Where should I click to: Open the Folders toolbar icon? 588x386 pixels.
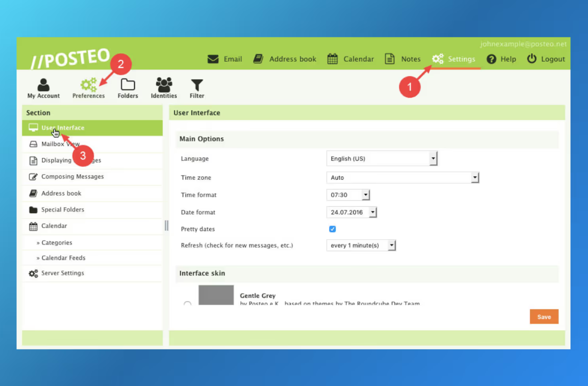[128, 88]
